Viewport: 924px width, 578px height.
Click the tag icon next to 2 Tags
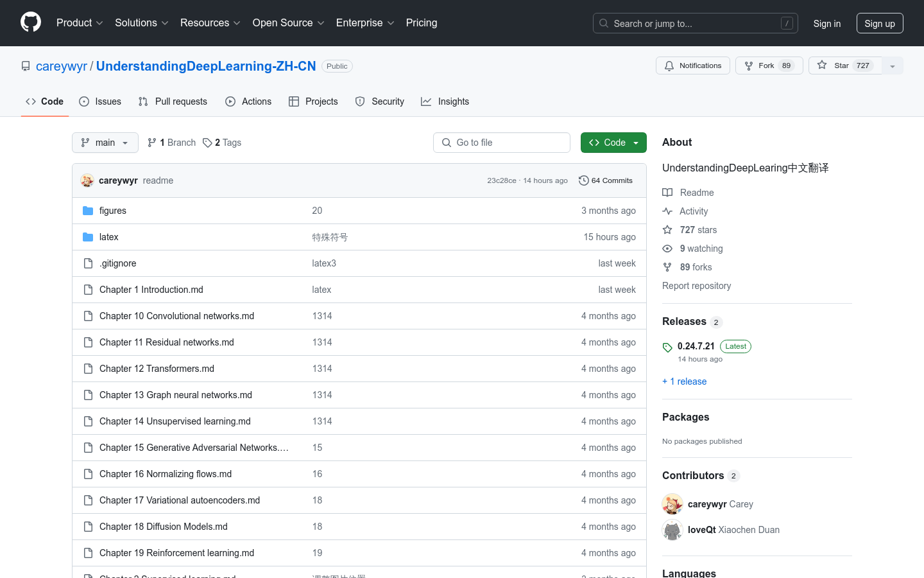coord(207,143)
